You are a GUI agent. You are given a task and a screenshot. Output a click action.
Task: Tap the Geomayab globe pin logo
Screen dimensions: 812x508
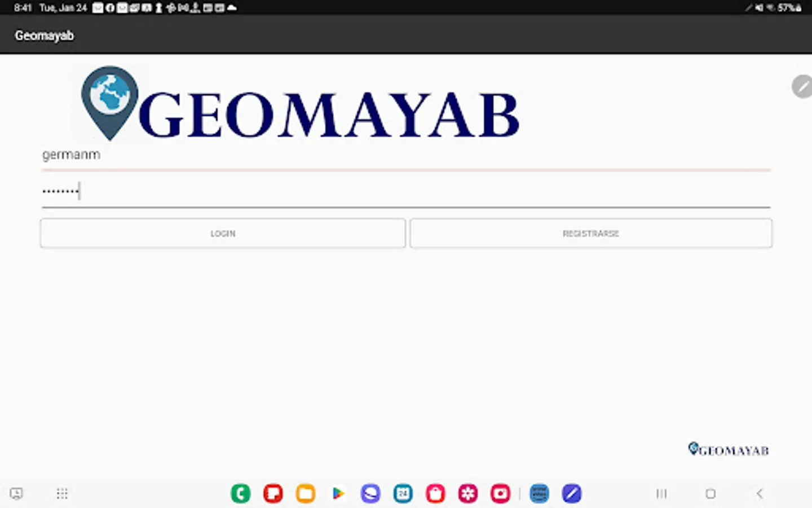(x=110, y=103)
